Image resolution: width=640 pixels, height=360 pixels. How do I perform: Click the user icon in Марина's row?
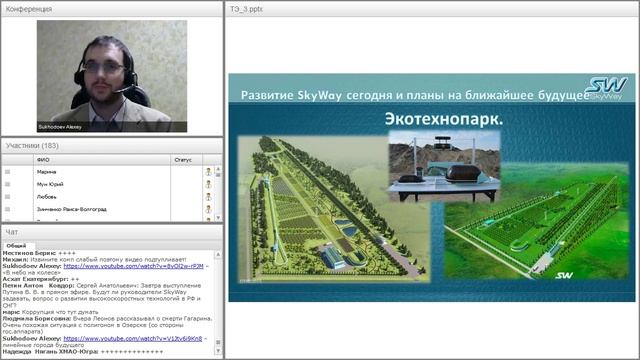click(x=208, y=172)
